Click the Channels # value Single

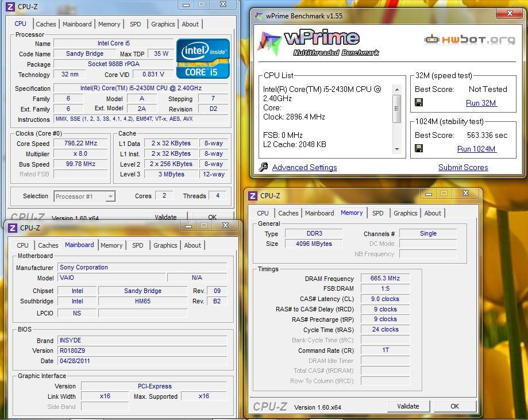click(428, 233)
